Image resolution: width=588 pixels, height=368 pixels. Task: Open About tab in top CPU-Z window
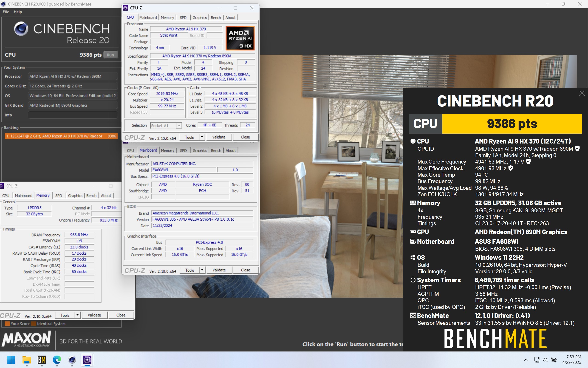click(x=230, y=17)
